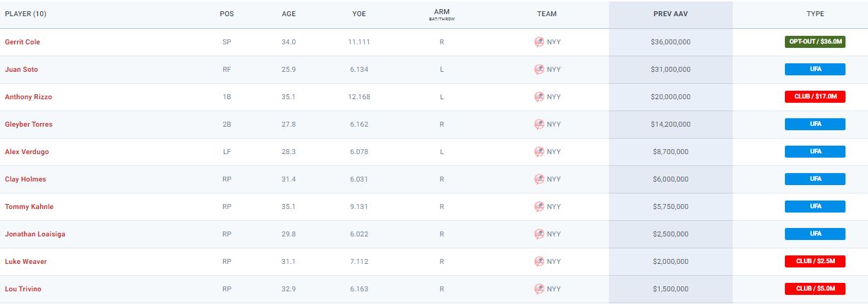This screenshot has width=868, height=304.
Task: Click the red CLUB / $17.0M badge
Action: tap(815, 97)
